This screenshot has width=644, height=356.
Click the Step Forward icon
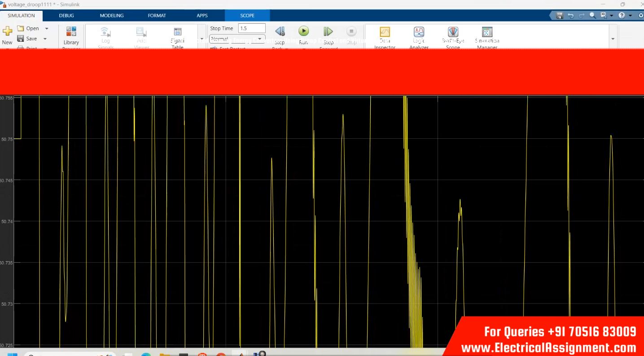[x=329, y=31]
